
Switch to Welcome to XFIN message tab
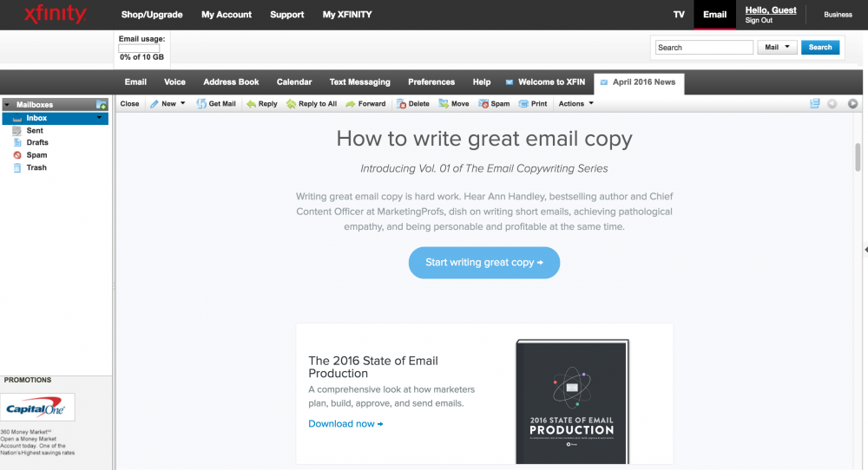tap(546, 82)
